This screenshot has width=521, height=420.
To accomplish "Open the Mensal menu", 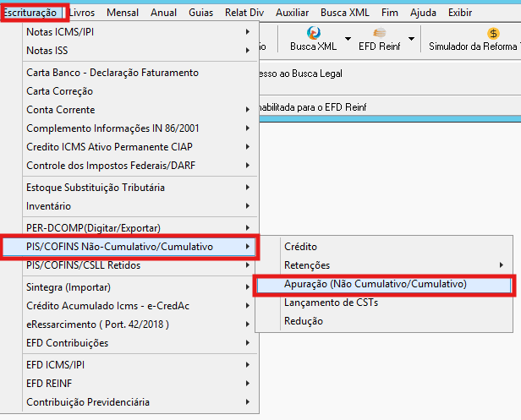I will point(123,13).
